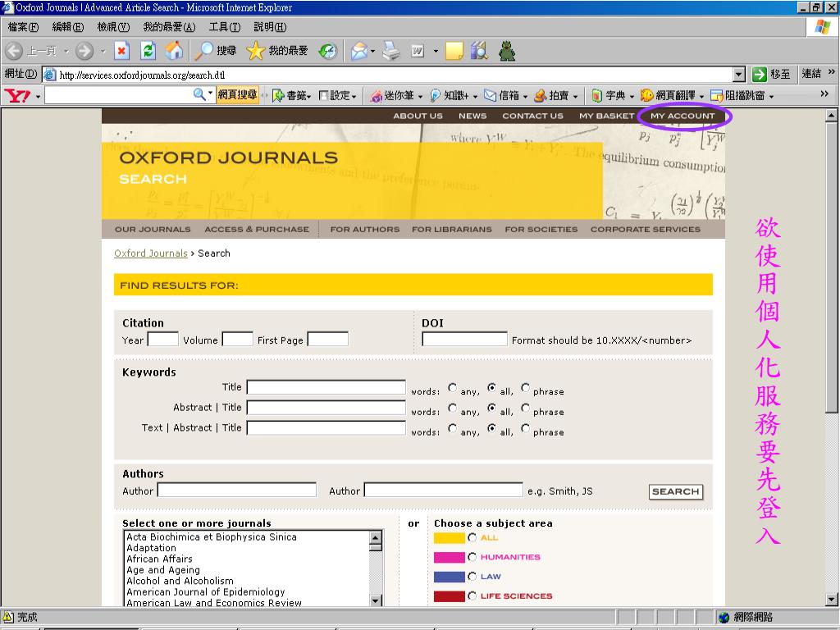This screenshot has width=840, height=630.
Task: Open the 檢視(V) menu
Action: tap(113, 27)
